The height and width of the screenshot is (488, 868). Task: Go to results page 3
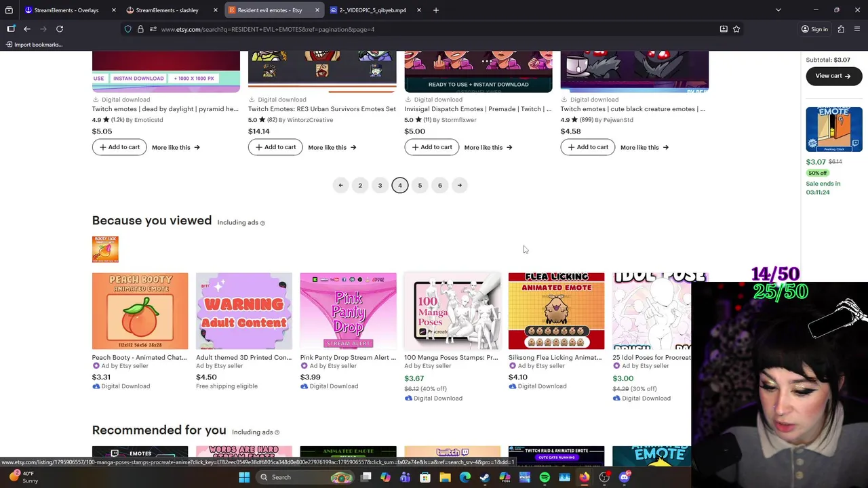tap(380, 185)
